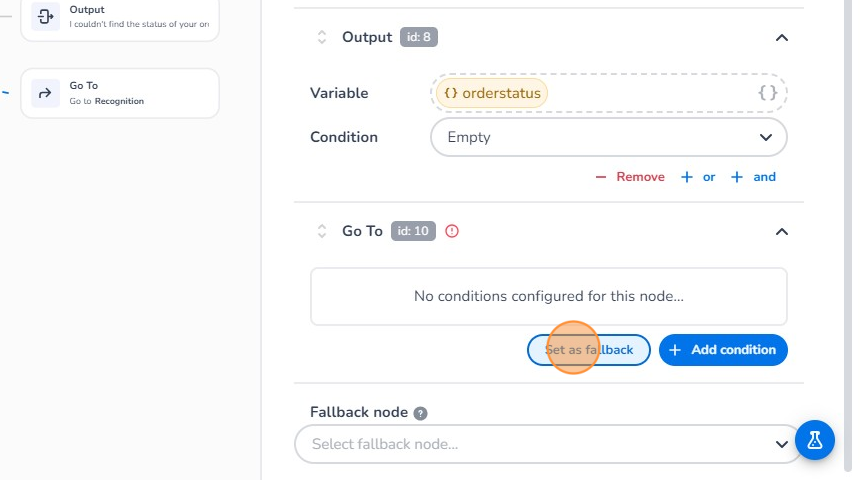Add an 'and' condition

click(x=754, y=177)
